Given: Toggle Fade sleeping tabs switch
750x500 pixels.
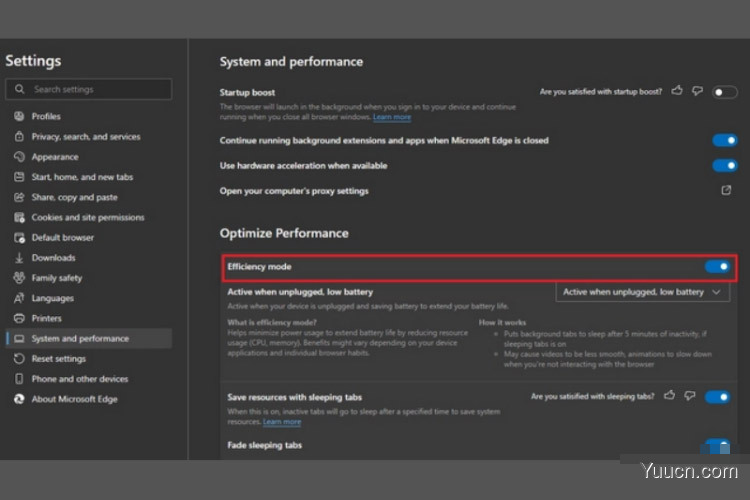Looking at the screenshot, I should tap(717, 445).
